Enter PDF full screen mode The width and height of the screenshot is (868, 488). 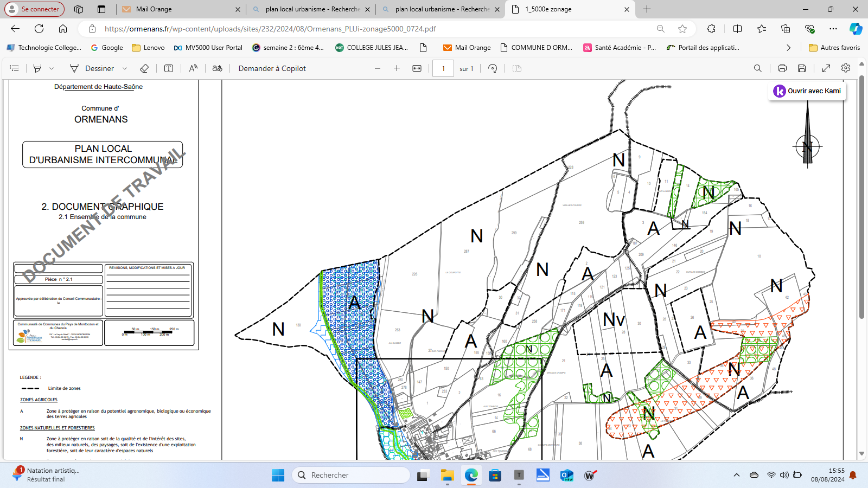(826, 68)
